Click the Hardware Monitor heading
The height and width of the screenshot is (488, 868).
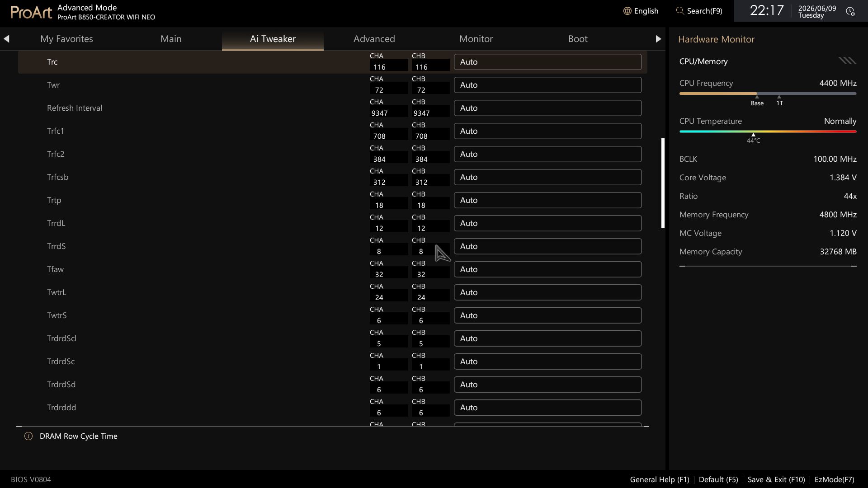point(716,39)
